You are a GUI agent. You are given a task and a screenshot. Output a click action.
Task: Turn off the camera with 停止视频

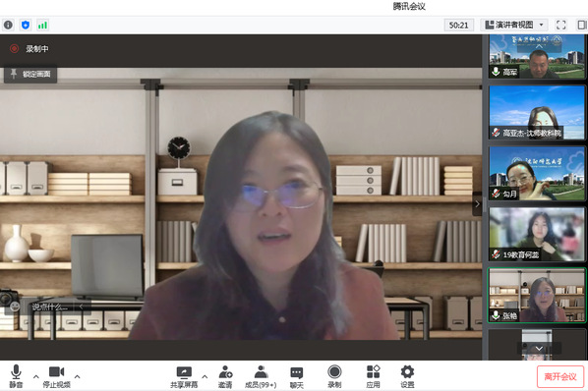coord(57,377)
